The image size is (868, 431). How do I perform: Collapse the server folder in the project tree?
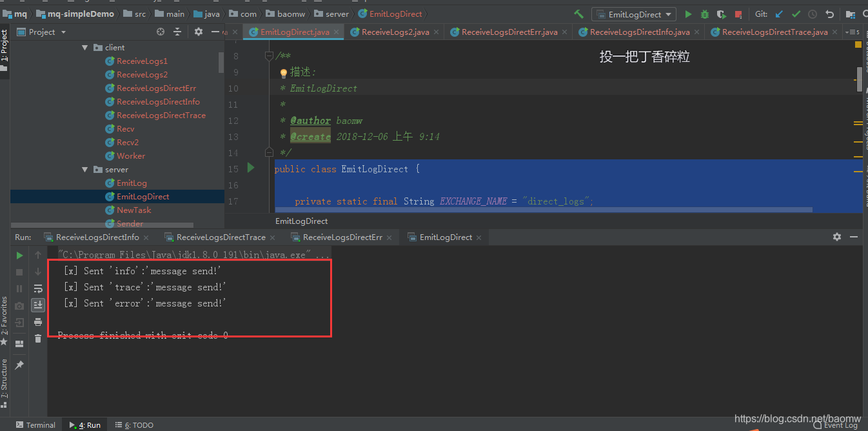pos(84,170)
